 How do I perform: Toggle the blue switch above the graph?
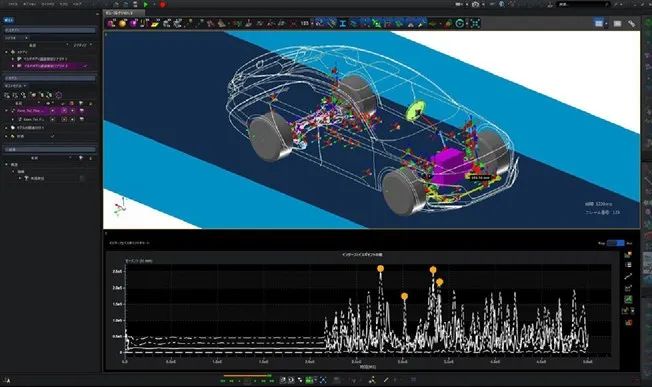[615, 243]
